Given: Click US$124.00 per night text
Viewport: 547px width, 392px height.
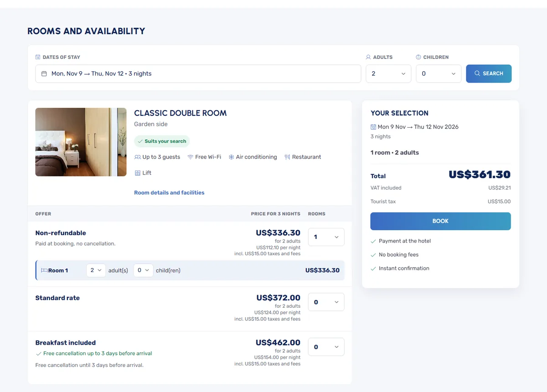Looking at the screenshot, I should (277, 313).
